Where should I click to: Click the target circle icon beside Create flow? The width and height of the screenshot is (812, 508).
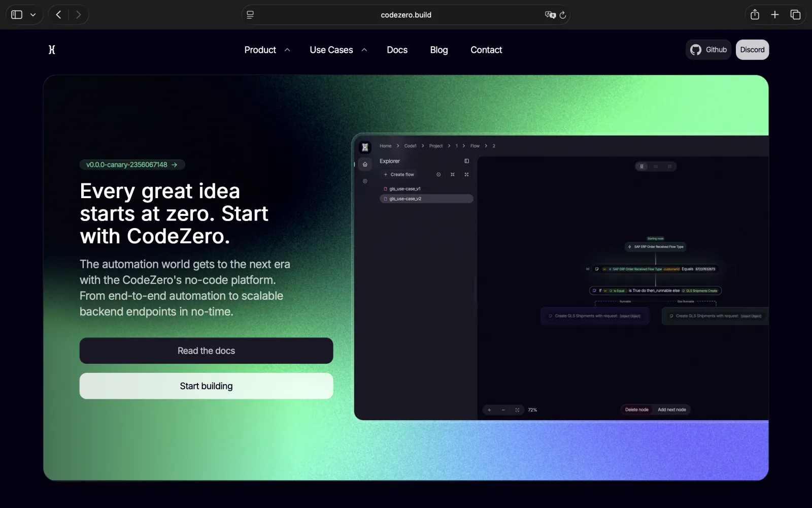pyautogui.click(x=438, y=174)
